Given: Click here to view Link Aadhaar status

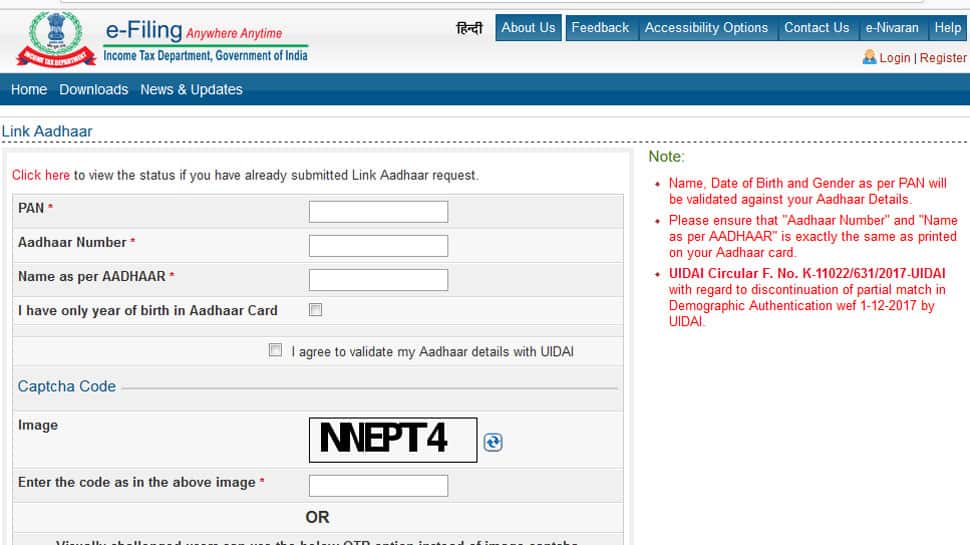Looking at the screenshot, I should pyautogui.click(x=41, y=175).
